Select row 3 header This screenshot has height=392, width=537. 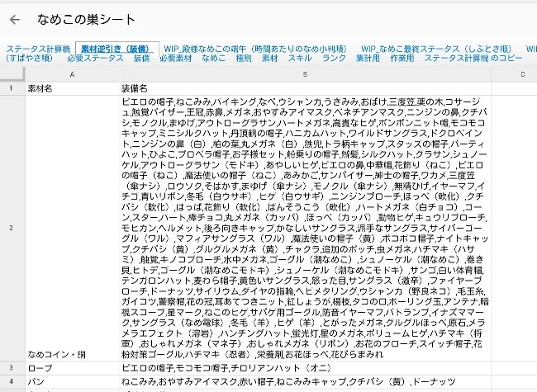click(x=12, y=368)
